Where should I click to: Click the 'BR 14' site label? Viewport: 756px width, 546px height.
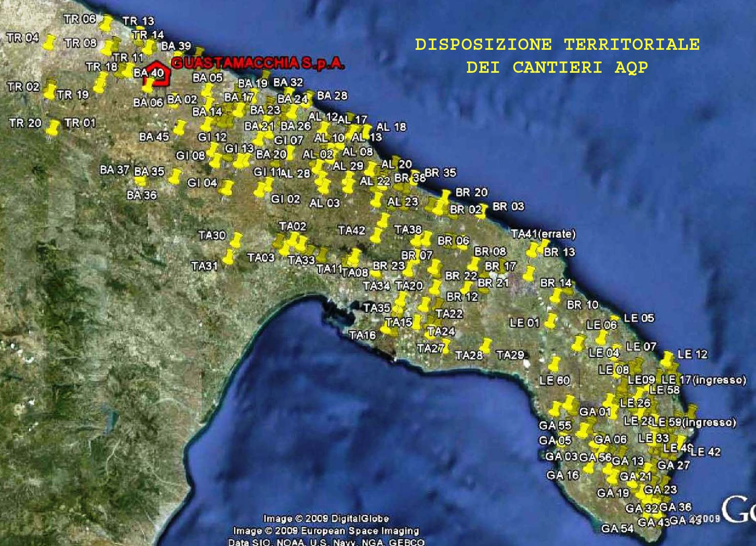556,283
